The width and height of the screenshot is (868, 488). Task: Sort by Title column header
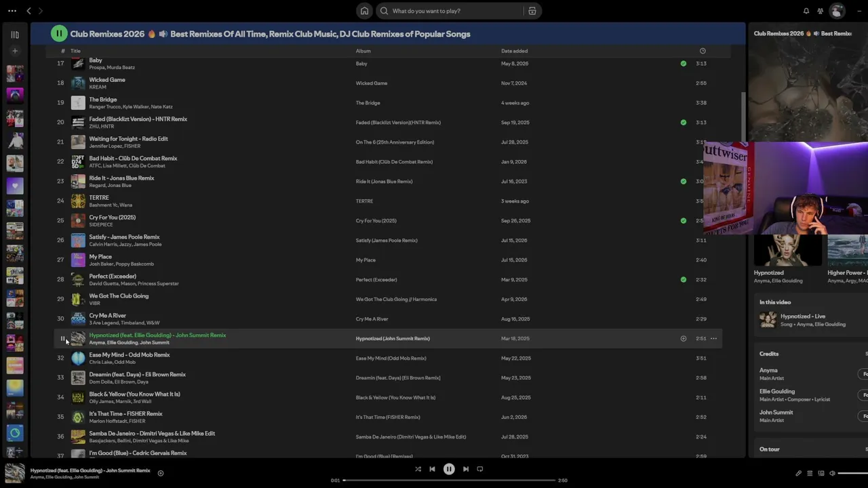tap(75, 51)
